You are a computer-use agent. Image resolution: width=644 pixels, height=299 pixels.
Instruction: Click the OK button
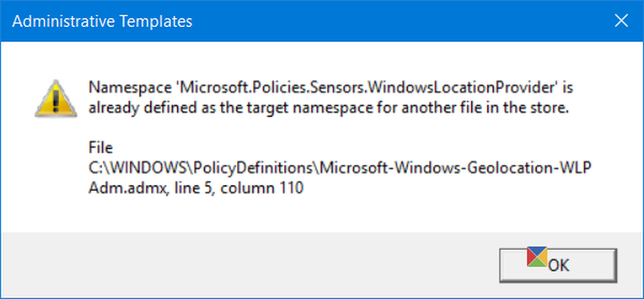558,265
